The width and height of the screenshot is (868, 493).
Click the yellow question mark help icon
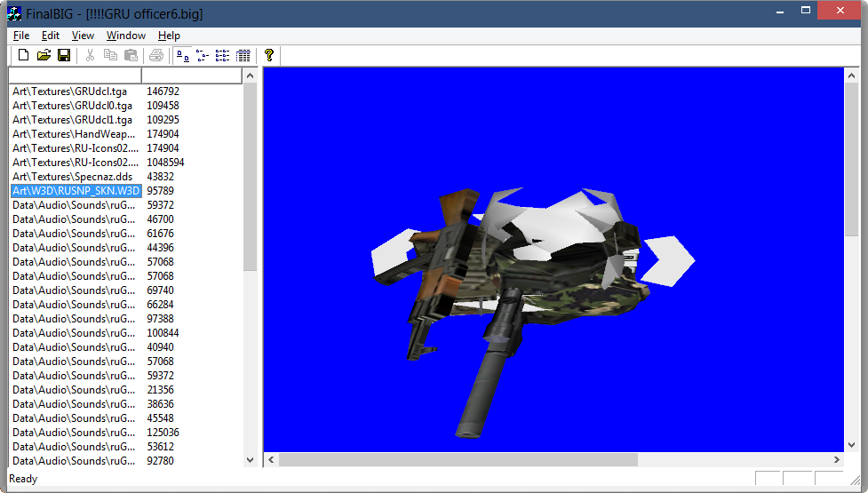tap(269, 56)
